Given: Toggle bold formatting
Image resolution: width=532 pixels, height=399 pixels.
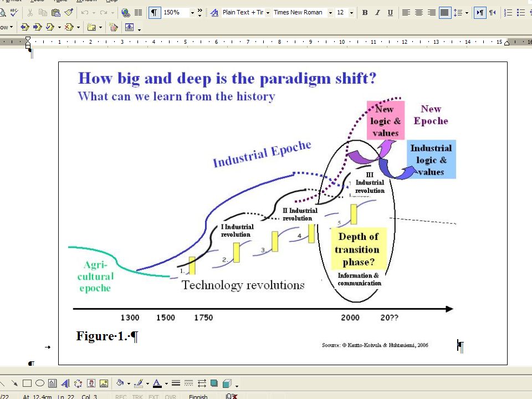Looking at the screenshot, I should (x=365, y=13).
